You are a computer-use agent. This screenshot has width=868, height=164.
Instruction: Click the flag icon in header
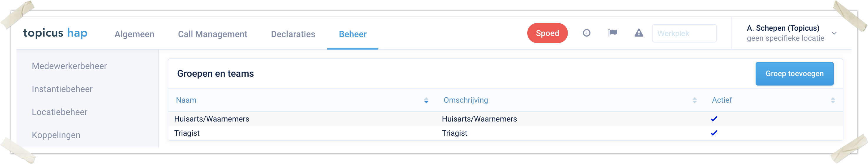[x=613, y=33]
